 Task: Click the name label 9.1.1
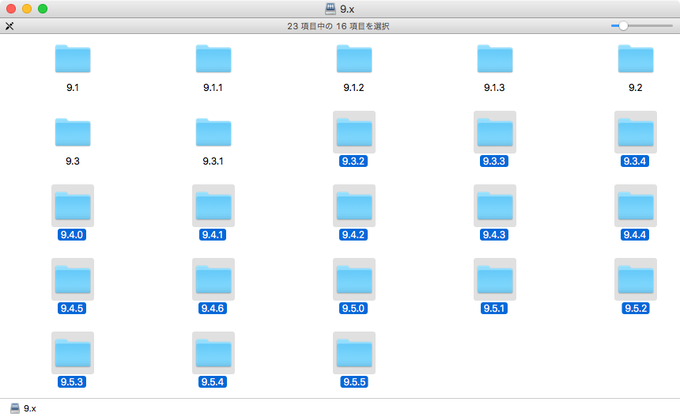[213, 88]
